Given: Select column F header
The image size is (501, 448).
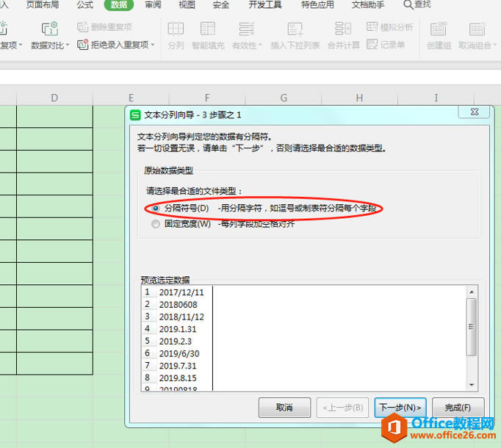Looking at the screenshot, I should (x=207, y=98).
